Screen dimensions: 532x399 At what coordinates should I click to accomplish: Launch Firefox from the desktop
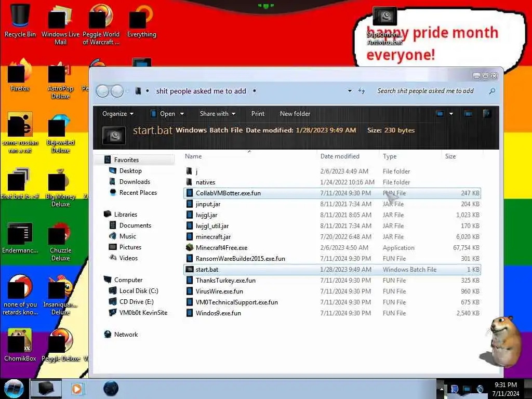[20, 75]
